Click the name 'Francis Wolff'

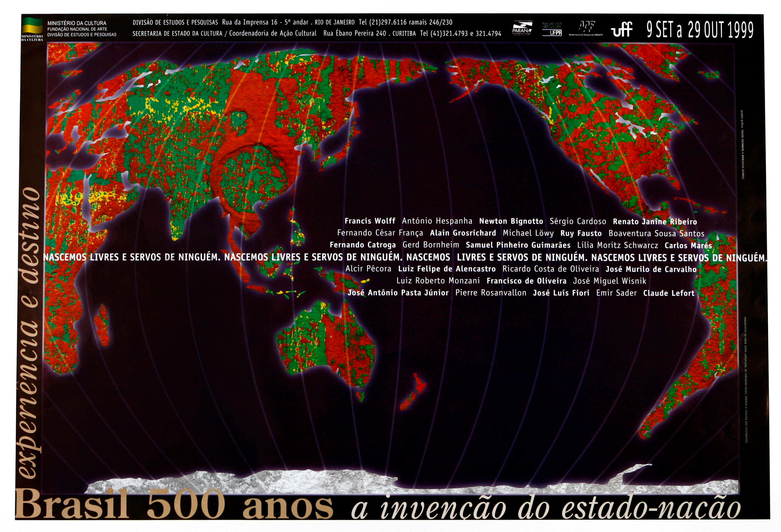click(x=370, y=221)
